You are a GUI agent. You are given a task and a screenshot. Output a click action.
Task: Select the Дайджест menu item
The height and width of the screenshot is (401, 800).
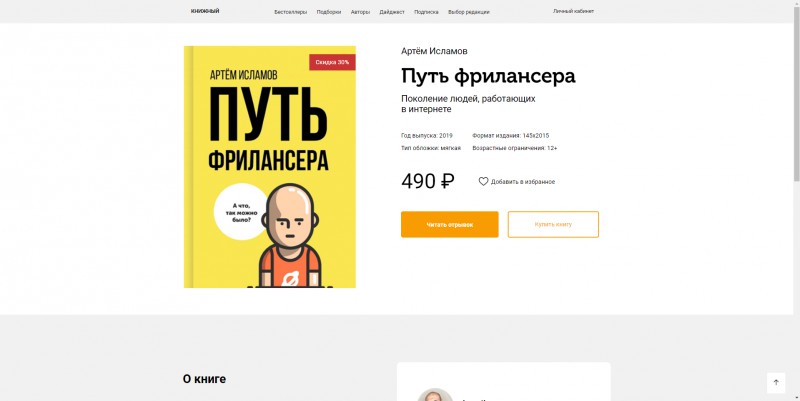pyautogui.click(x=392, y=12)
